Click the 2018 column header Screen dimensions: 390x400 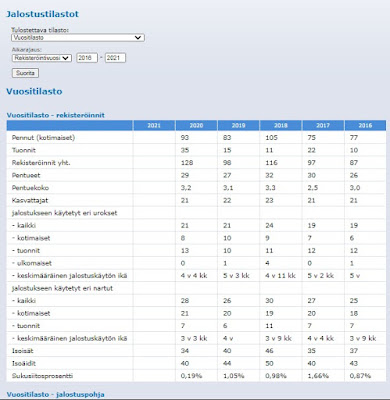click(x=281, y=125)
